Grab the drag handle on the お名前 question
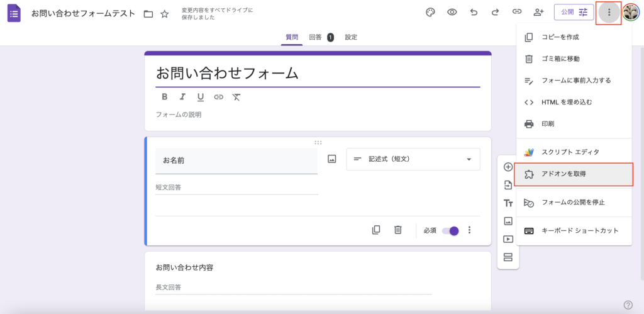 [x=318, y=143]
